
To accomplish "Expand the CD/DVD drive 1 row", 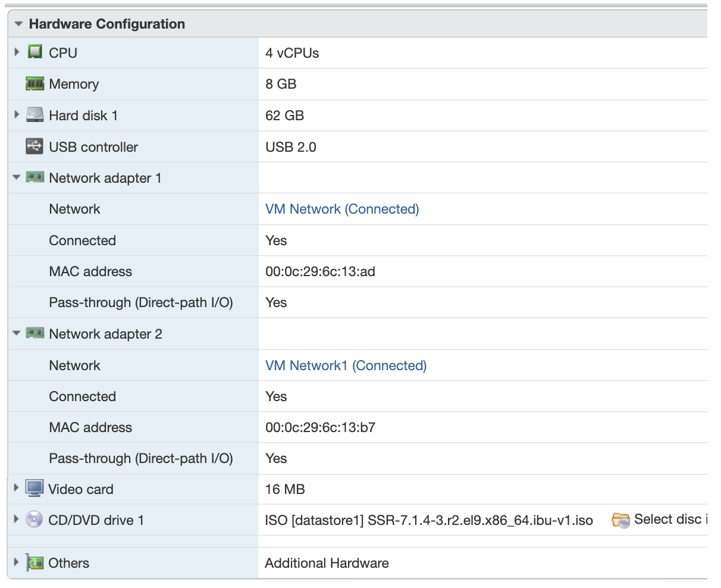I will pos(17,520).
